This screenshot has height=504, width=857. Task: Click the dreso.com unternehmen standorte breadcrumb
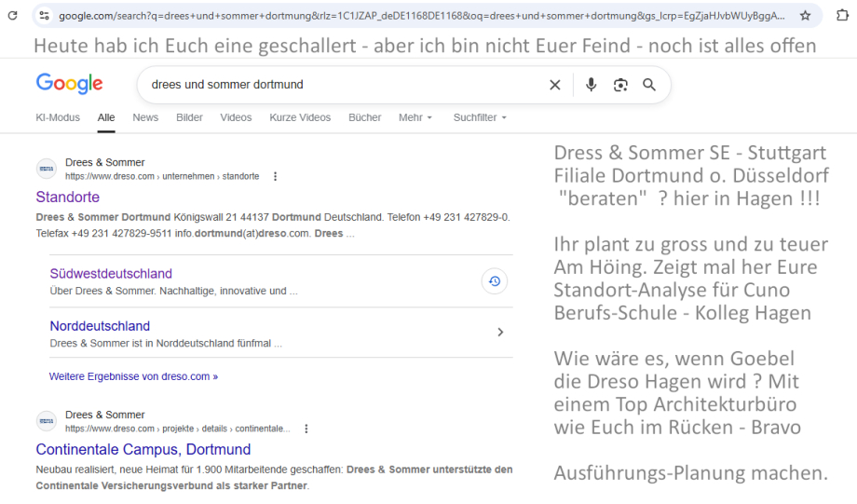click(162, 177)
